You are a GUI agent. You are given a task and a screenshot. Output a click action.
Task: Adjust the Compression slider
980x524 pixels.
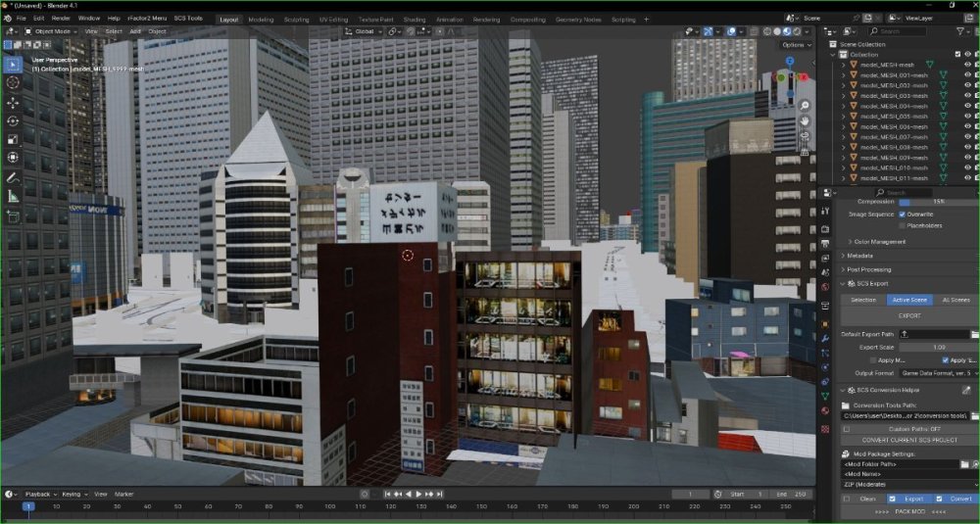click(938, 202)
